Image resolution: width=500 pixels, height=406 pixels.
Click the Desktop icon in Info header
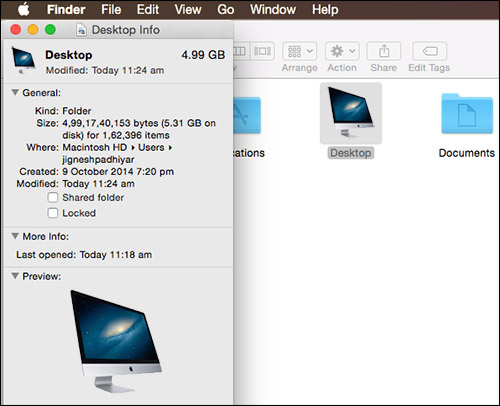tap(23, 60)
